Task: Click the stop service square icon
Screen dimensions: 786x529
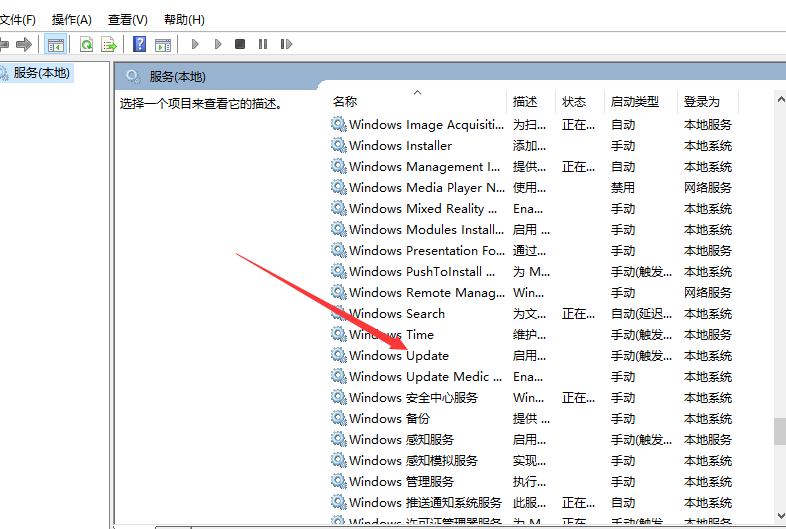Action: tap(240, 44)
